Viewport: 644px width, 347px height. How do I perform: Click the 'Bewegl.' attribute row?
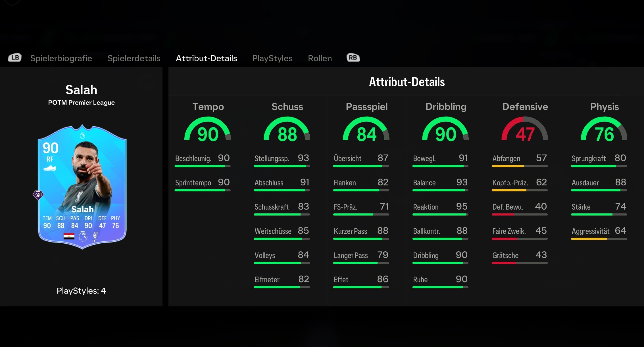[440, 160]
